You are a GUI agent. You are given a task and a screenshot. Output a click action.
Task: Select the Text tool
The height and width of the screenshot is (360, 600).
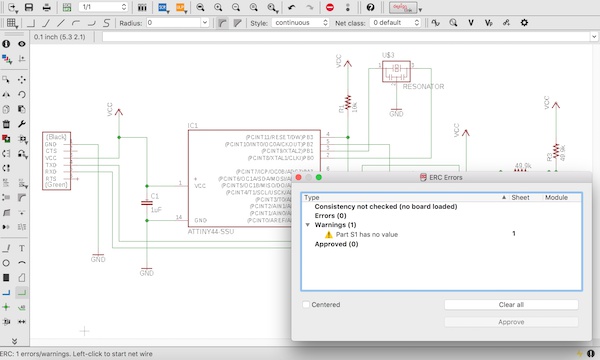coord(22,248)
